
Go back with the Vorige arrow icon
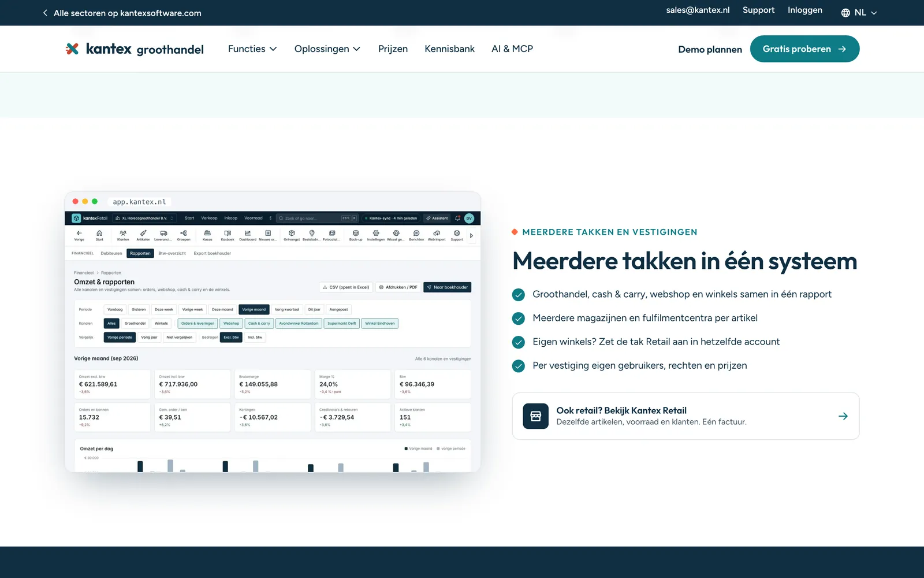click(x=79, y=235)
